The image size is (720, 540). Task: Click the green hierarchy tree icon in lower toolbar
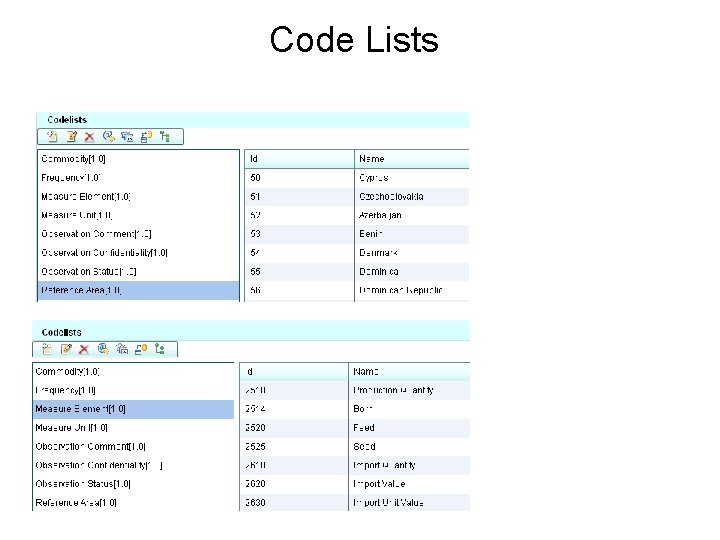[x=159, y=349]
